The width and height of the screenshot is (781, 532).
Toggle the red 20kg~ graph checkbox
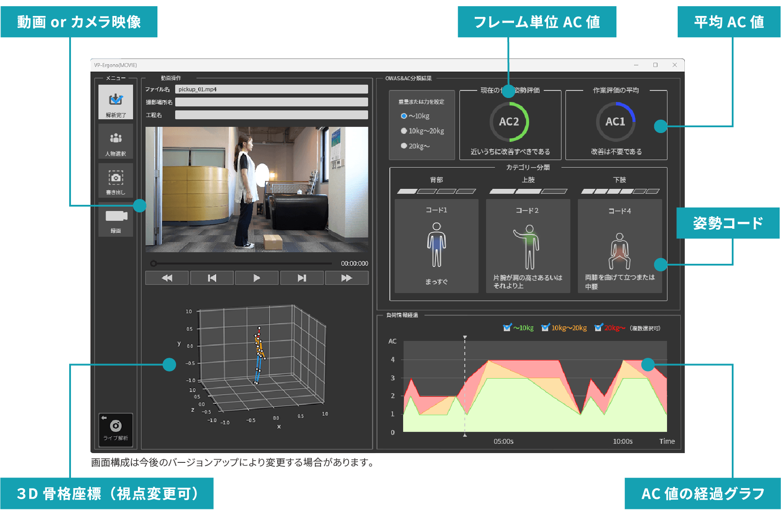tap(598, 328)
